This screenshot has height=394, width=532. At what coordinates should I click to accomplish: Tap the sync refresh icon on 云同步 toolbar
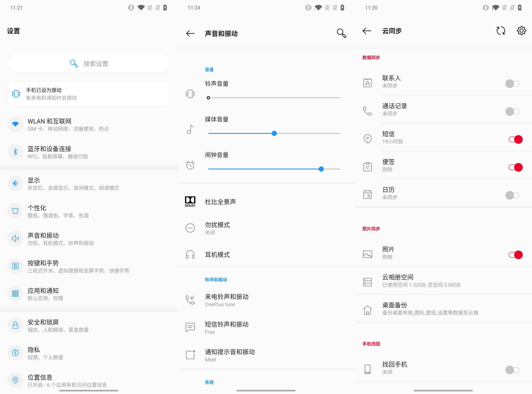501,31
